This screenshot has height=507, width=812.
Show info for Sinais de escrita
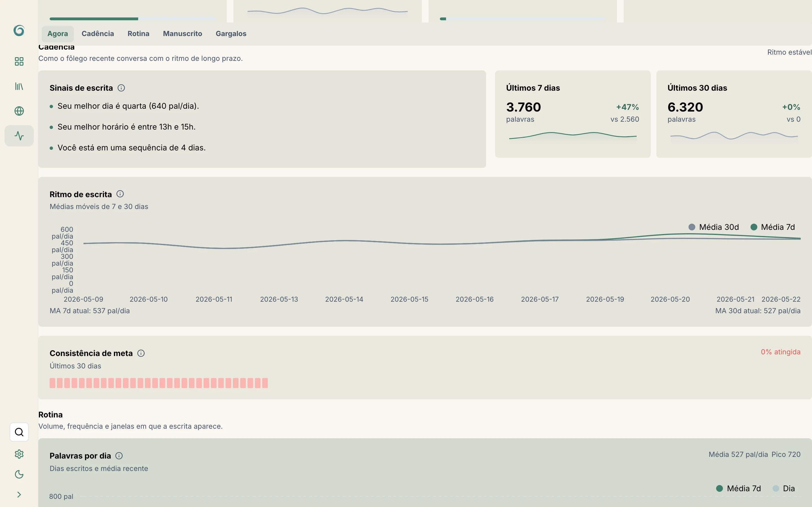(121, 88)
